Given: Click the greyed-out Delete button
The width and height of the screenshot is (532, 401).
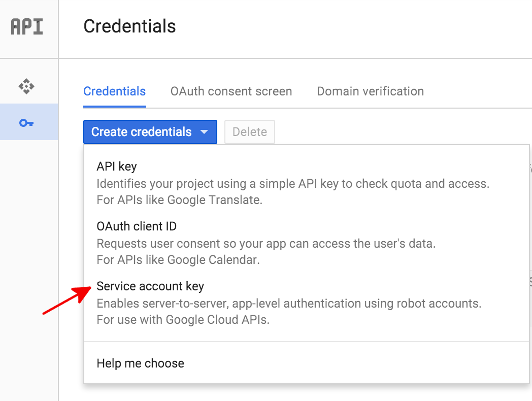Looking at the screenshot, I should (x=249, y=132).
